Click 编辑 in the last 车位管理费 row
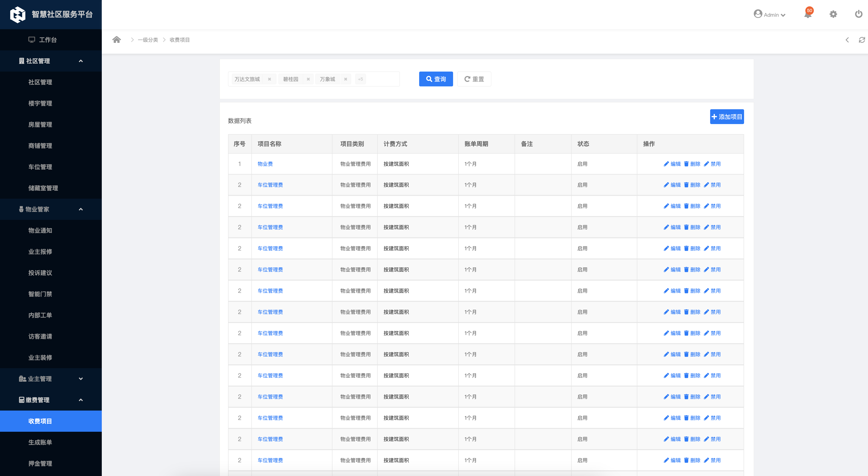This screenshot has height=476, width=868. (672, 460)
